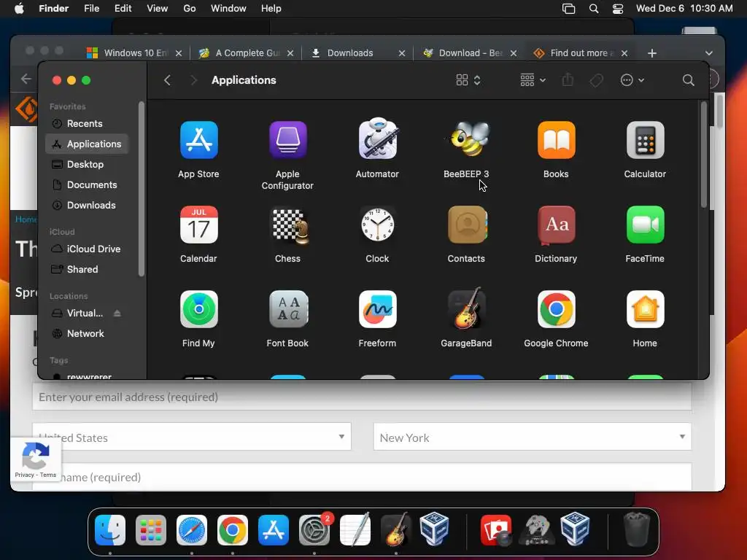Open the Chess app icon
Screen dimensions: 747x560
click(x=290, y=226)
